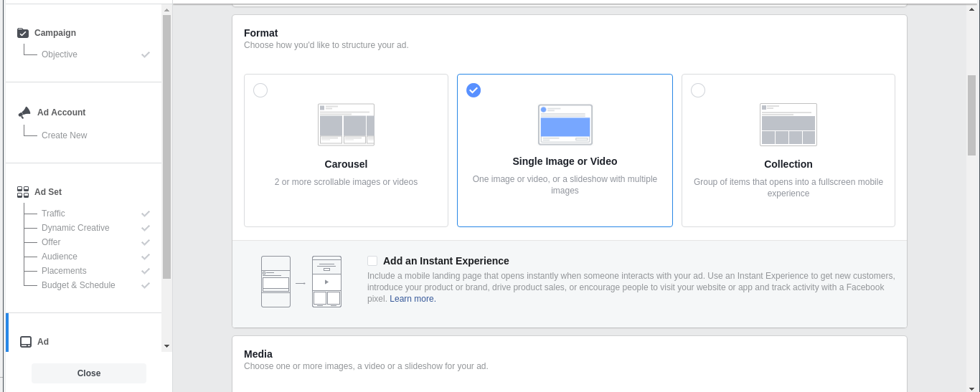Go to Create New under Ad Account

pyautogui.click(x=65, y=135)
